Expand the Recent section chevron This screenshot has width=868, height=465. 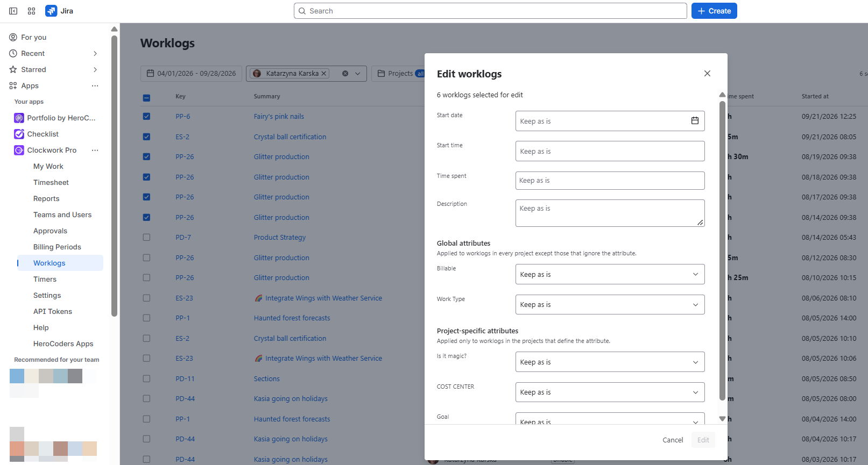tap(95, 53)
